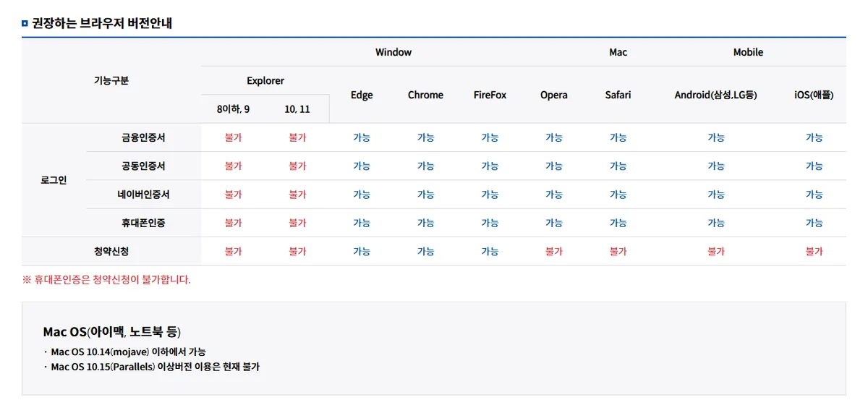Viewport: 868px width, 400px height.
Task: Click the 로그인 row group label
Action: tap(54, 180)
